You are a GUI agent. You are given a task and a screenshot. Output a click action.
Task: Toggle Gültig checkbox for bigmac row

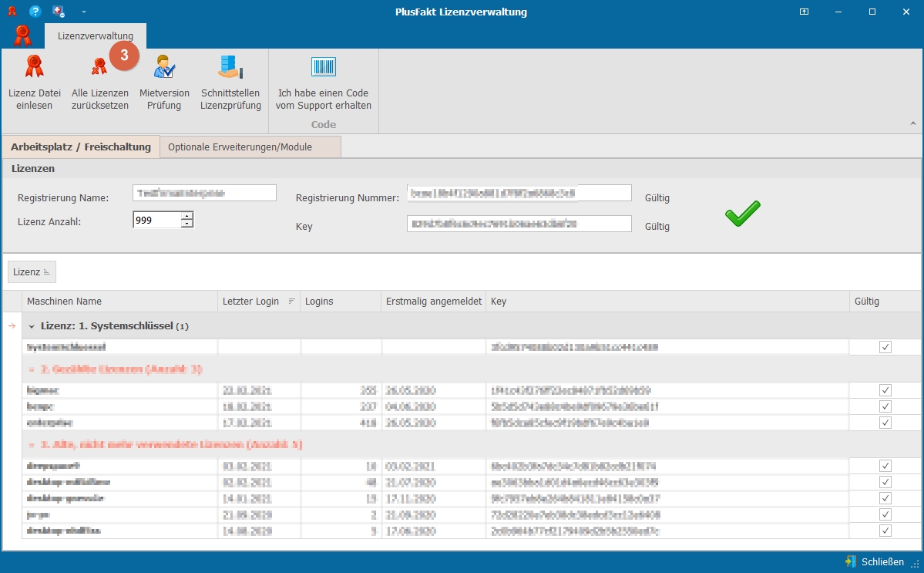click(x=885, y=390)
